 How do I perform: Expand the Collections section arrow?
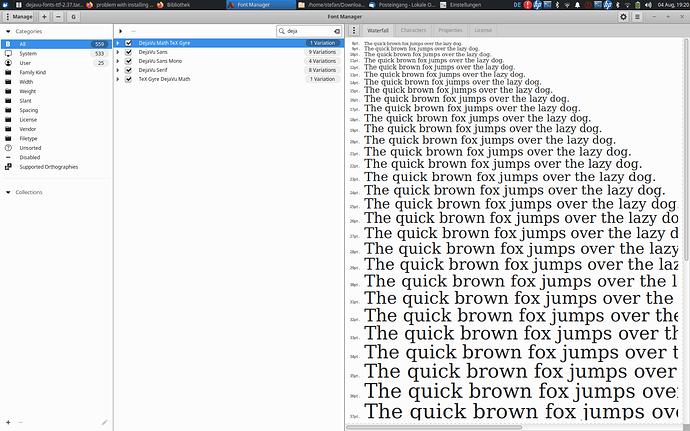[8, 192]
